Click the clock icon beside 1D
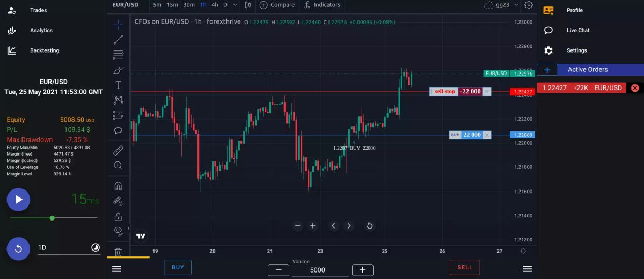Viewport: 644px width, 279px height. click(x=96, y=247)
